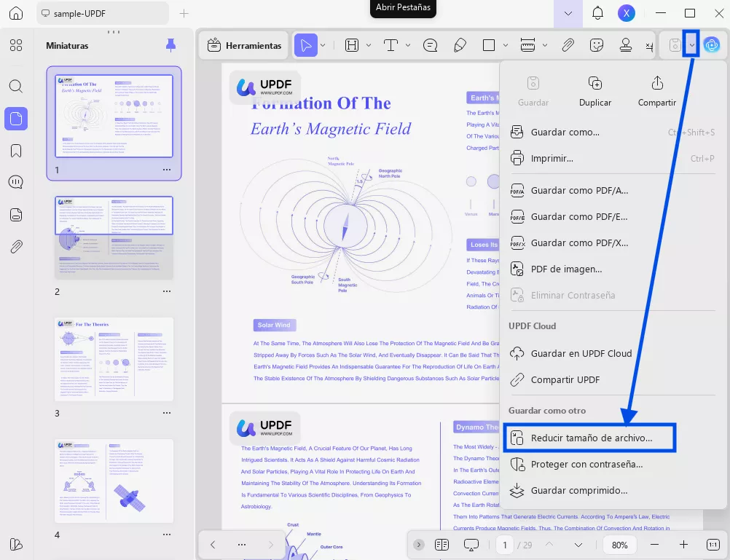This screenshot has height=560, width=730.
Task: Open notifications bell icon
Action: 598,14
